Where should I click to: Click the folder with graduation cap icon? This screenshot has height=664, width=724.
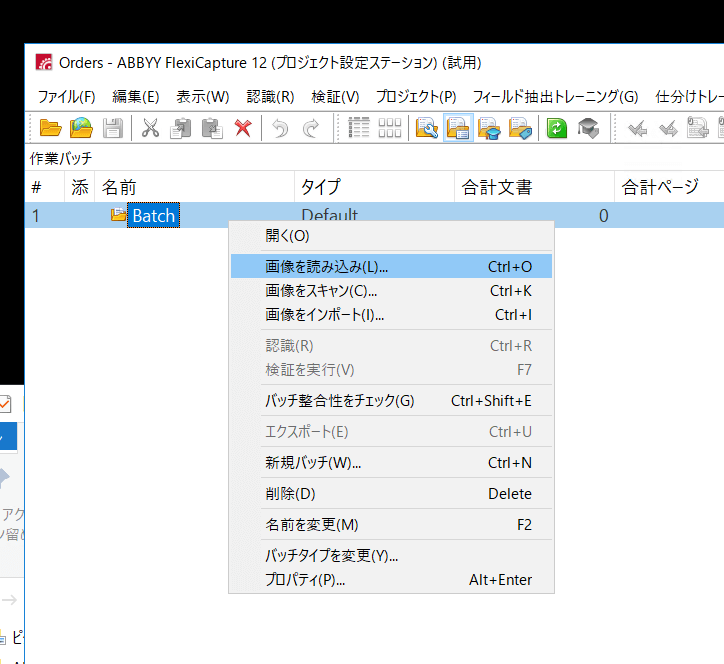point(489,128)
